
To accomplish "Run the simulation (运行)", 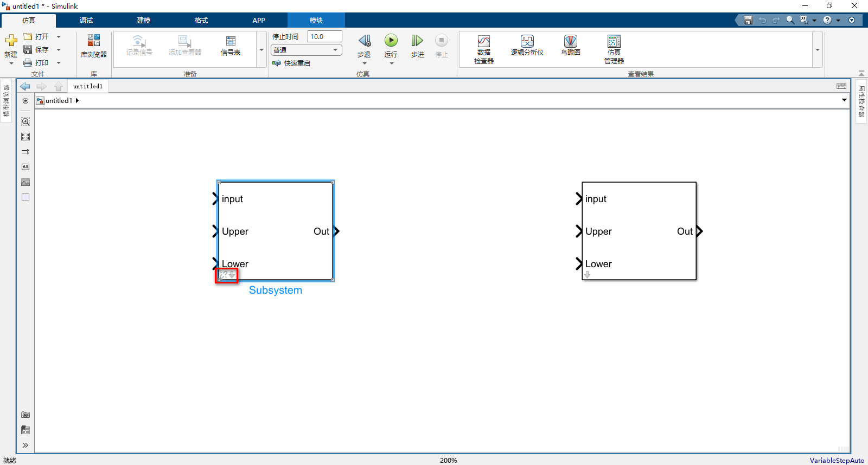I will 391,41.
